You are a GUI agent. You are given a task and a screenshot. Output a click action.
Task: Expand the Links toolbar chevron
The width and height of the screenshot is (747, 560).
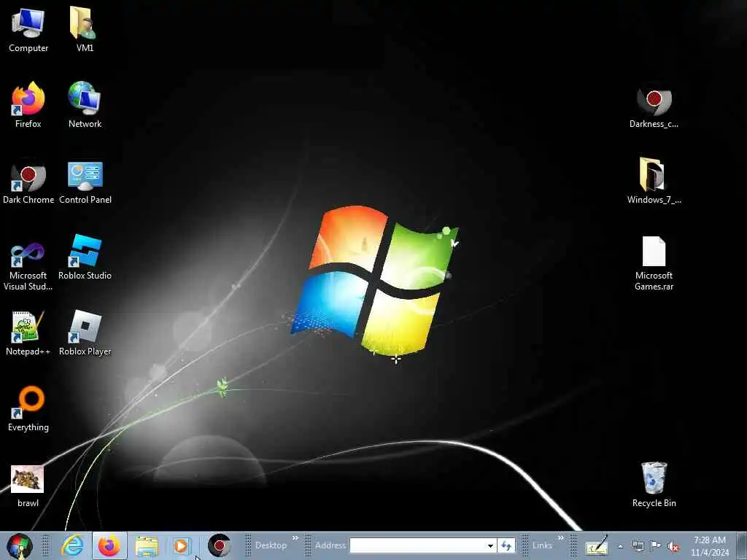pyautogui.click(x=561, y=538)
